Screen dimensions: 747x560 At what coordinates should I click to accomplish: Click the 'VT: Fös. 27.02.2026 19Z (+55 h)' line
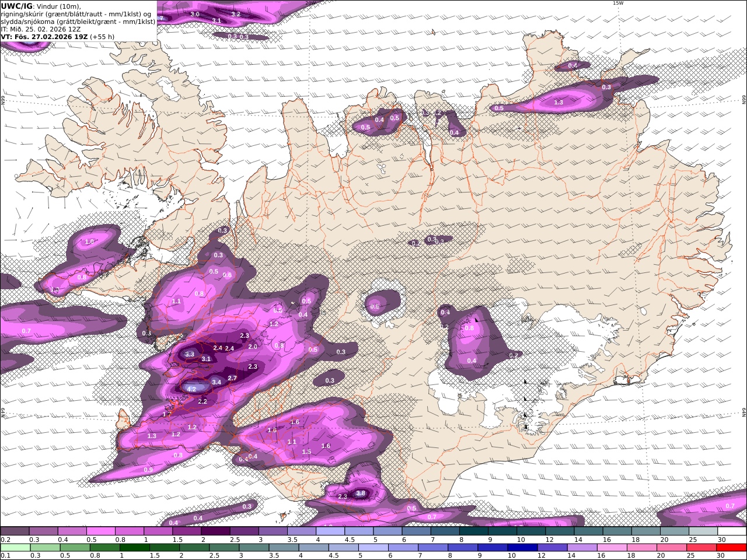click(x=57, y=36)
